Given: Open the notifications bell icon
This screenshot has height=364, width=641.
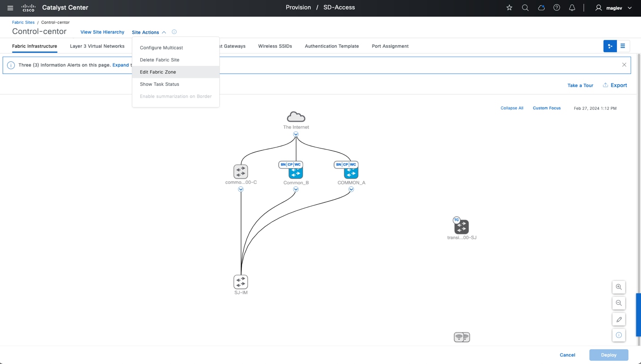Looking at the screenshot, I should [572, 8].
